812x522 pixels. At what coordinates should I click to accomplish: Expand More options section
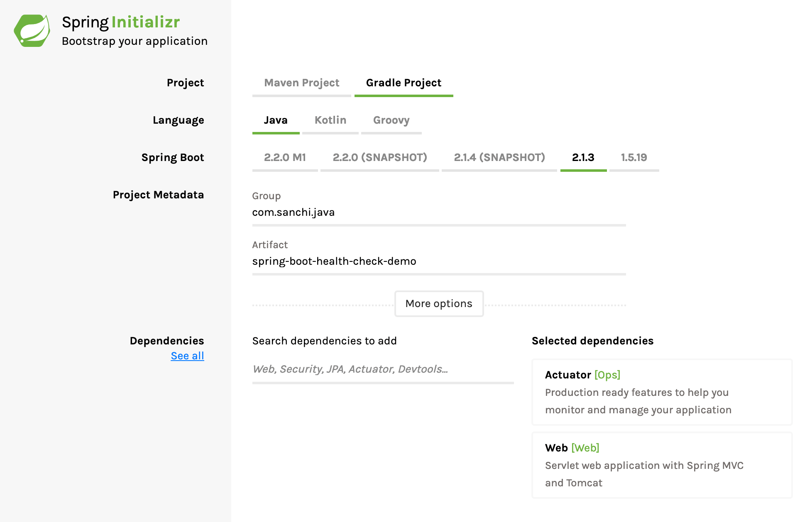click(439, 303)
